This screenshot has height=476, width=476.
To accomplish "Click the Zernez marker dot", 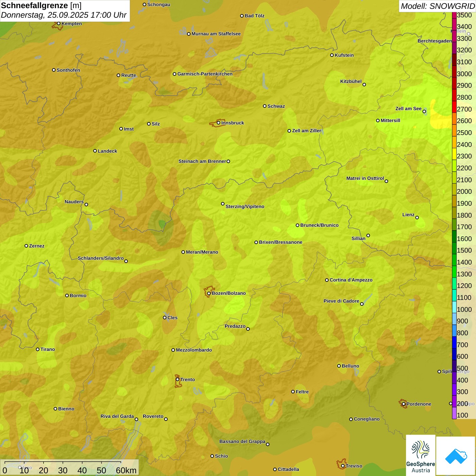I will 26,246.
